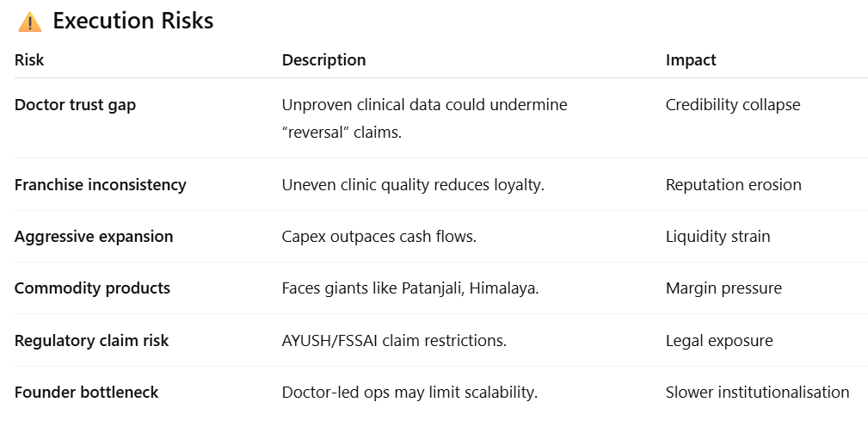This screenshot has width=868, height=427.
Task: Click the Uneven clinic quality description text
Action: [x=413, y=185]
